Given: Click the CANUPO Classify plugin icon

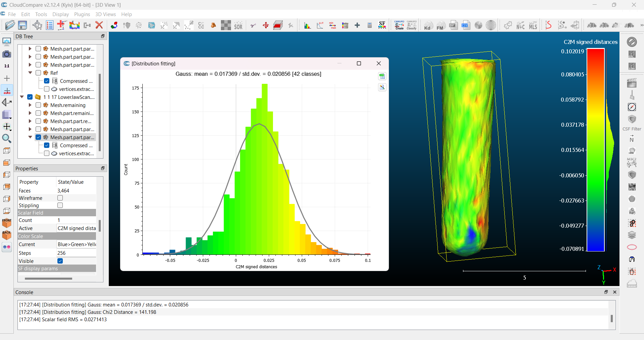Looking at the screenshot, I should pyautogui.click(x=412, y=25).
